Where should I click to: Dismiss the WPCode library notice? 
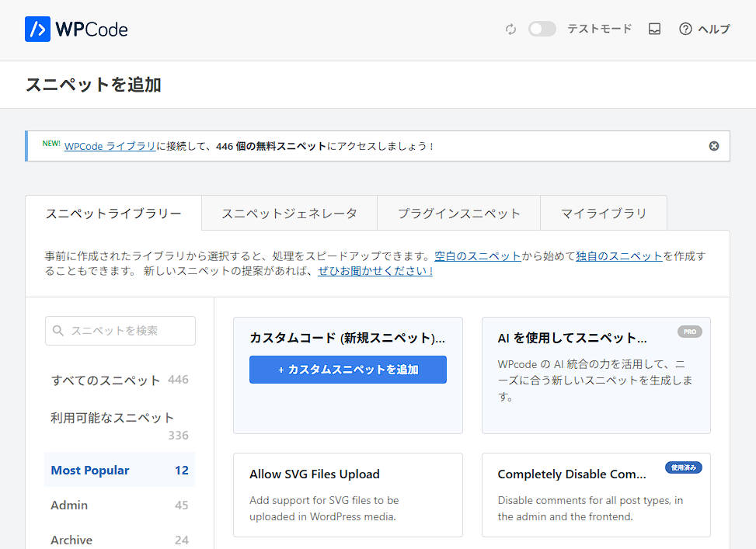[x=714, y=146]
